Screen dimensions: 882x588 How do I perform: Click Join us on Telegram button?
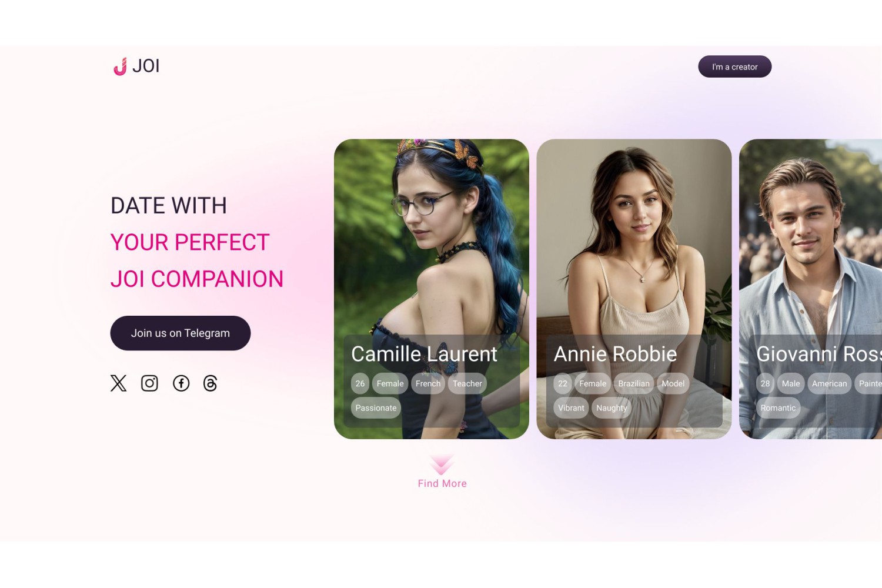[181, 333]
